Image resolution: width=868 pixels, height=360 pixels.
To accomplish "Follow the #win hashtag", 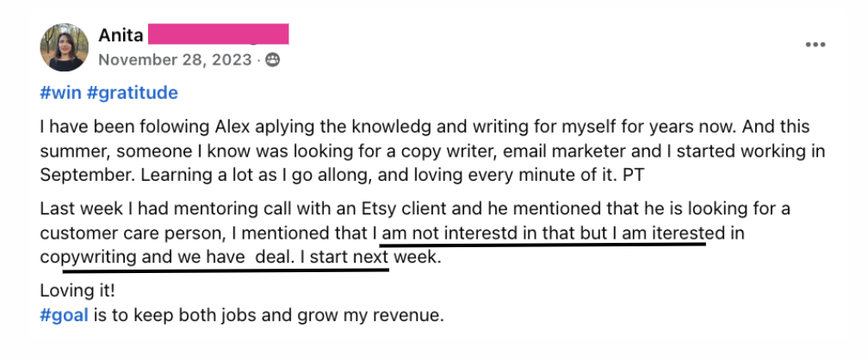I will 59,92.
